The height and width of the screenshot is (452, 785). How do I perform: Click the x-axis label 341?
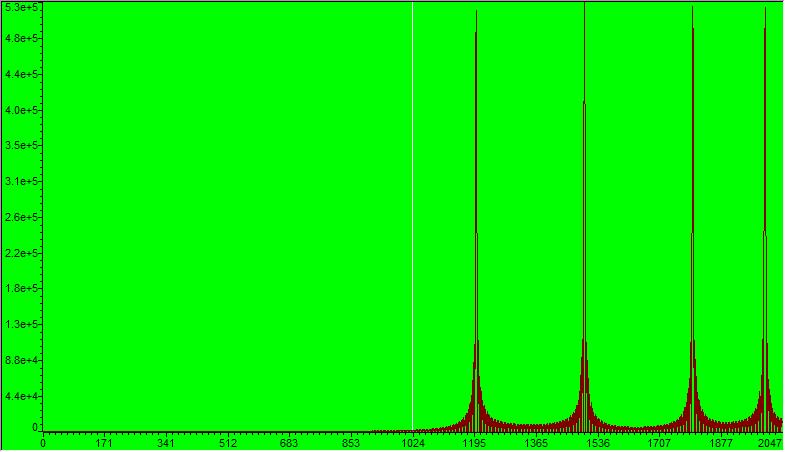point(166,442)
